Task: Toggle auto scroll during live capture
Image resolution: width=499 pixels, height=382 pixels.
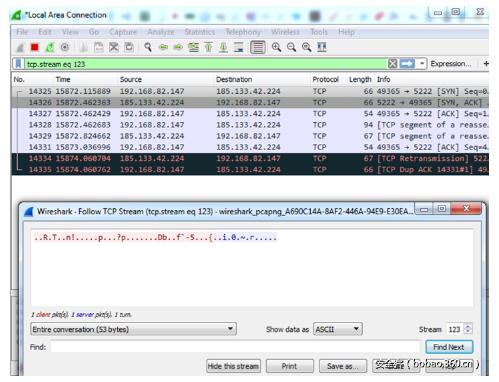Action: (239, 47)
